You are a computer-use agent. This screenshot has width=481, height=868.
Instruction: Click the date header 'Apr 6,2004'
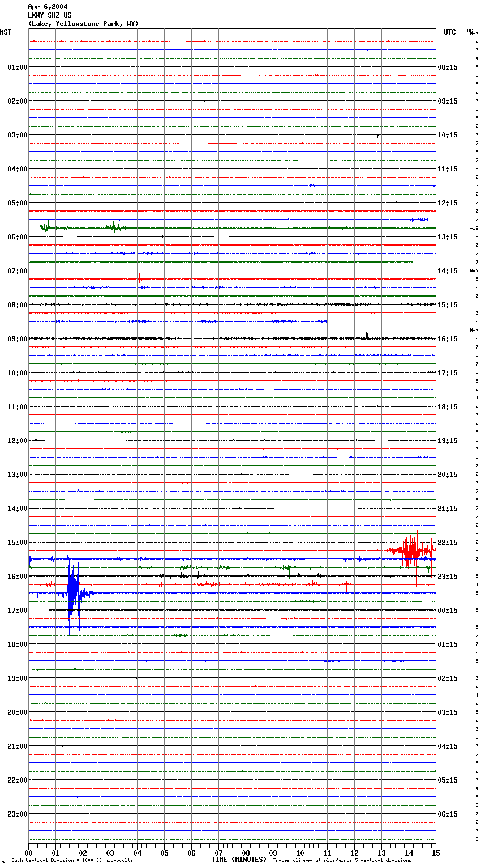48,7
